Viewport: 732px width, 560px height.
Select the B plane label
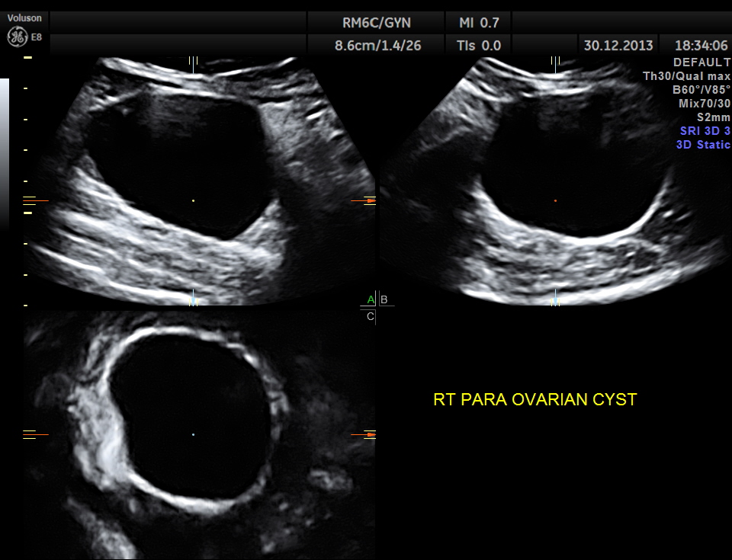[x=384, y=299]
